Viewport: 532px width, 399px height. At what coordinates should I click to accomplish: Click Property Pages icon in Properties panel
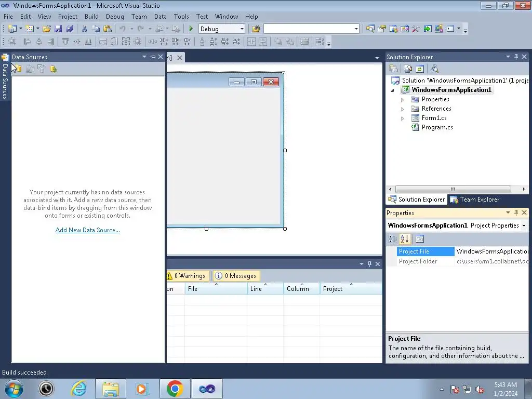point(420,239)
